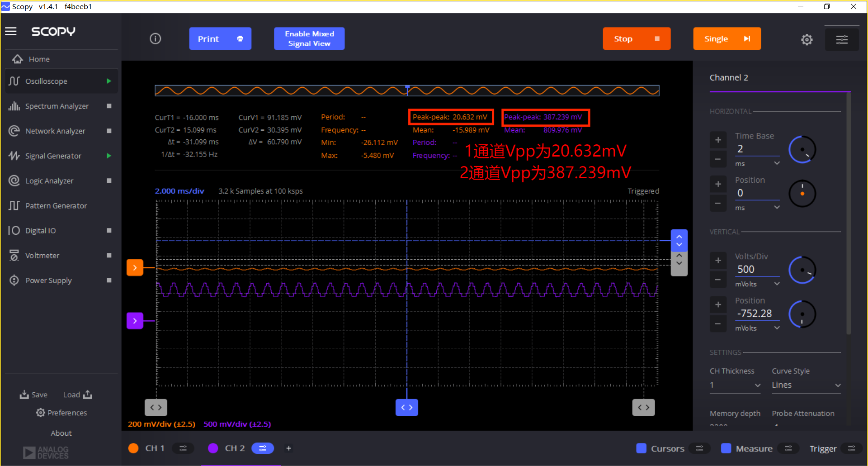Select Signal Generator in sidebar
Screen dimensions: 868x466
coord(61,156)
